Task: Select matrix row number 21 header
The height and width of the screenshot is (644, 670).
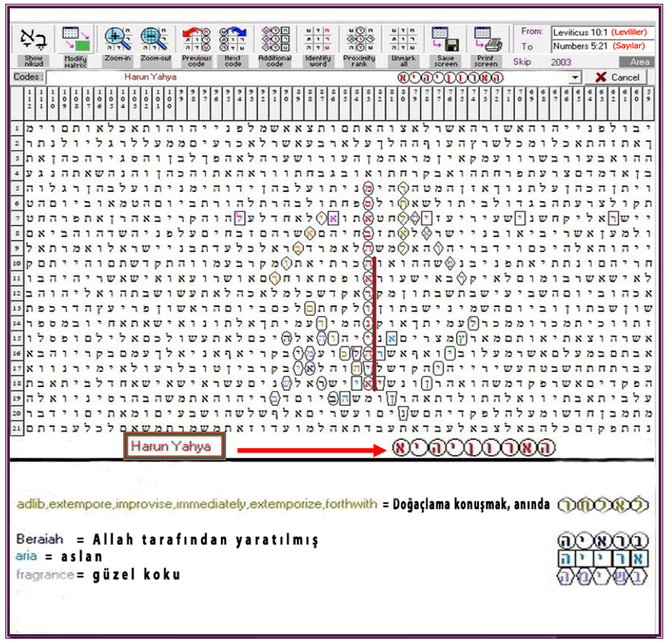Action: [x=17, y=428]
